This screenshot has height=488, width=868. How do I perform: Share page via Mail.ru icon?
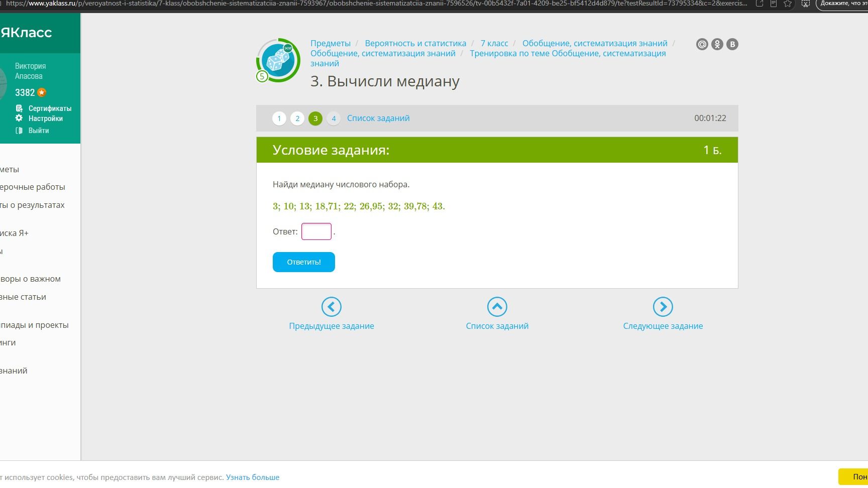coord(702,44)
